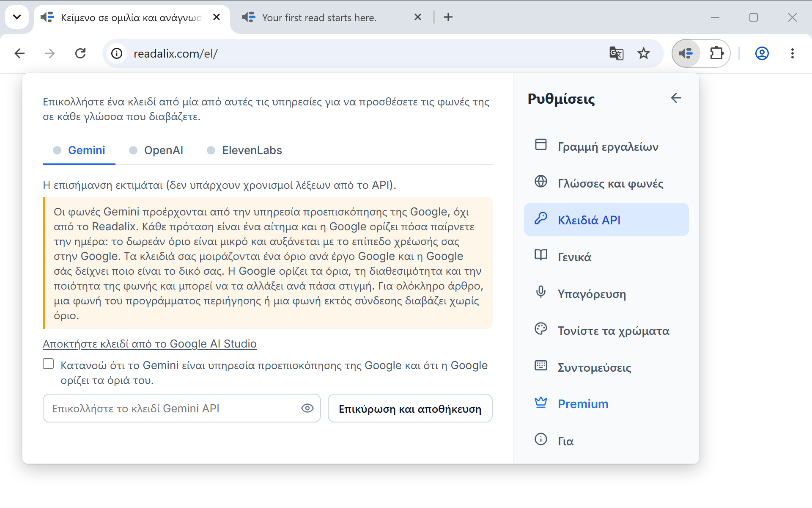812x508 pixels.
Task: Close the Κείμενο σε ομιλία tab
Action: pyautogui.click(x=217, y=17)
